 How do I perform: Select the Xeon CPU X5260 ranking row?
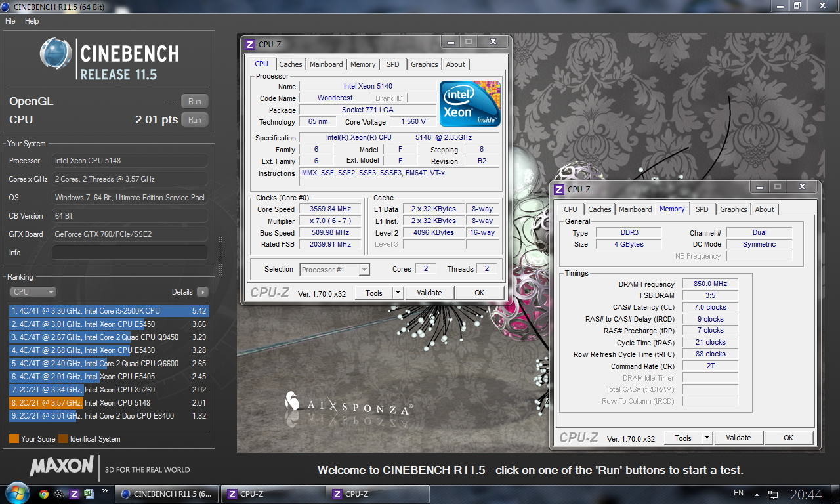pyautogui.click(x=109, y=390)
